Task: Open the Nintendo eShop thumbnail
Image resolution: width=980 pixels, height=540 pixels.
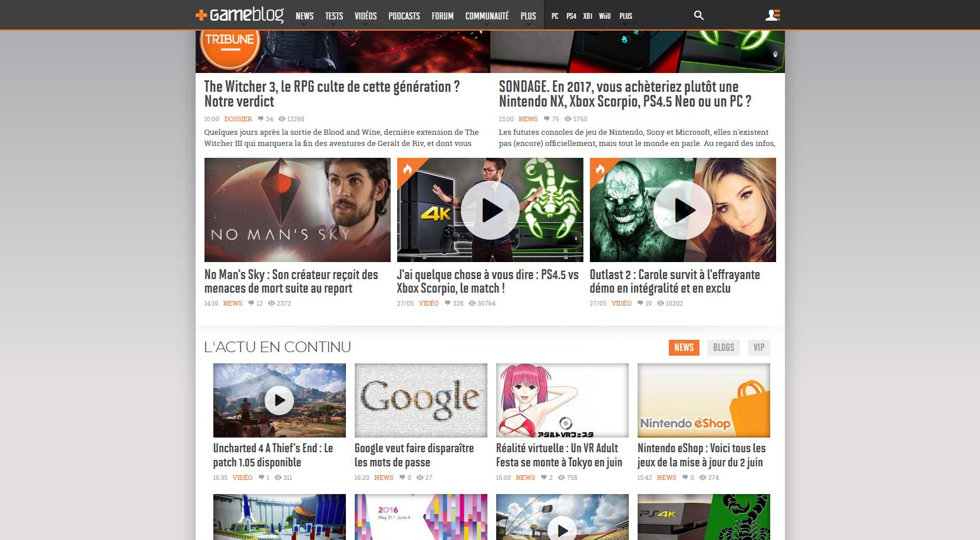Action: click(704, 400)
